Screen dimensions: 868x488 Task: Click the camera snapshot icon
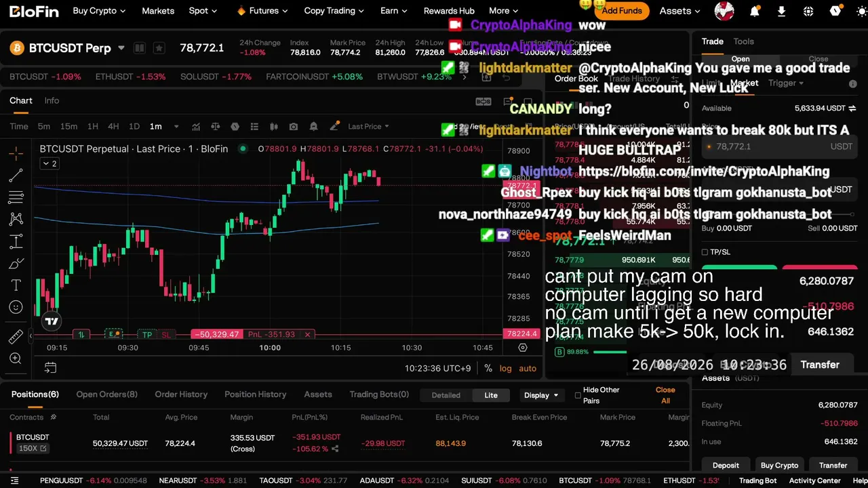(294, 127)
